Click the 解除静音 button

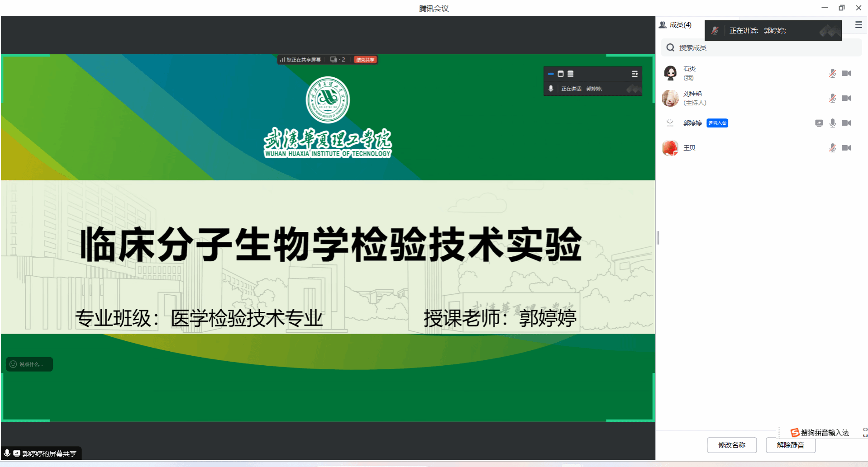791,445
